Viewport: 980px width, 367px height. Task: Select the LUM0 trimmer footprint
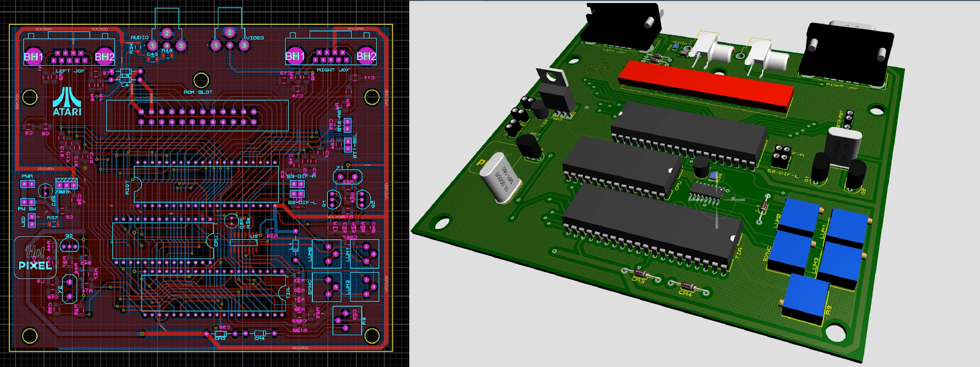[x=327, y=253]
